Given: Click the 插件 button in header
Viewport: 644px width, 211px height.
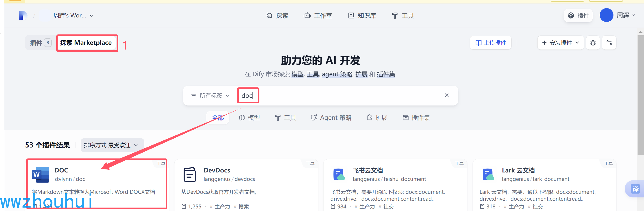Looking at the screenshot, I should pyautogui.click(x=578, y=16).
